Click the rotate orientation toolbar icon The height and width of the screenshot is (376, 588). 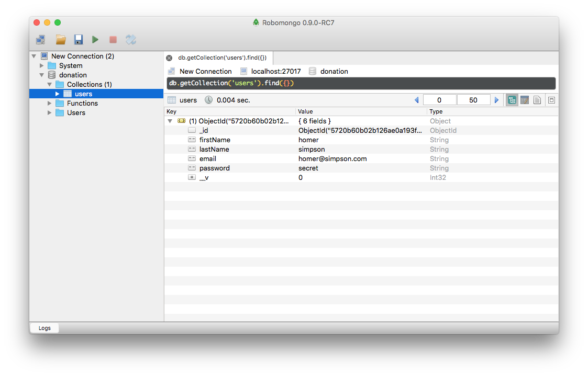[131, 40]
